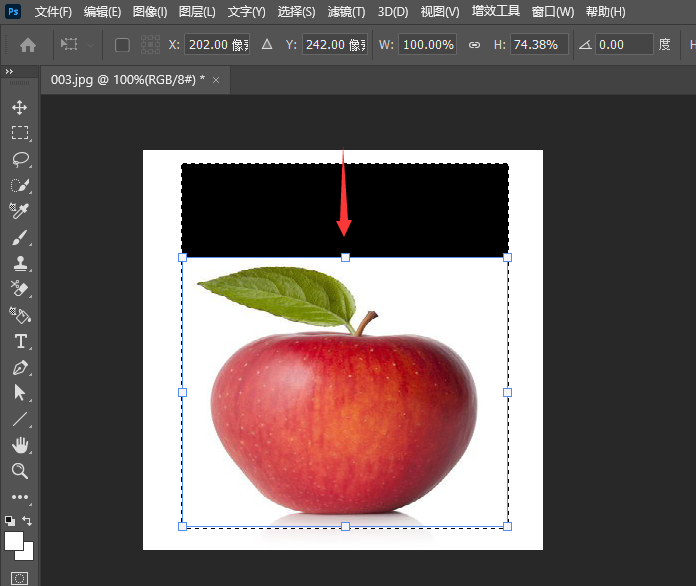Image resolution: width=696 pixels, height=586 pixels.
Task: Select the Type tool
Action: (x=20, y=341)
